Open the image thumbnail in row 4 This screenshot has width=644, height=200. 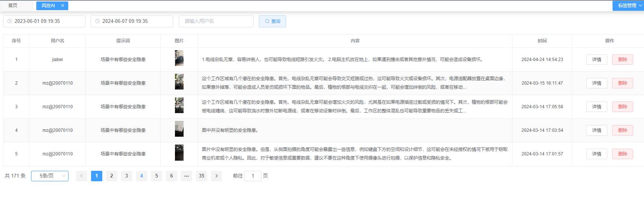(x=179, y=129)
